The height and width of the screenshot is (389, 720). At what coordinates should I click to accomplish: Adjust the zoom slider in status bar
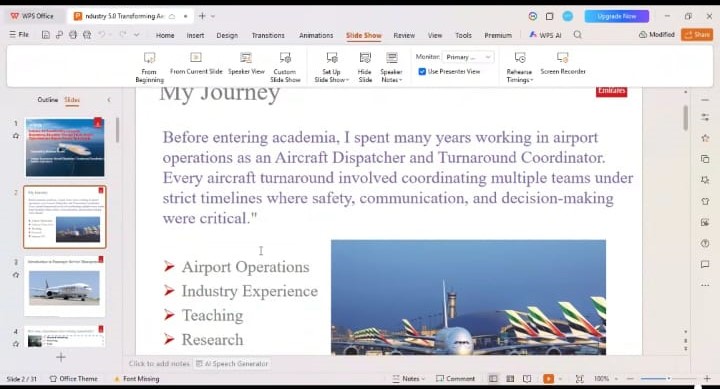click(668, 378)
